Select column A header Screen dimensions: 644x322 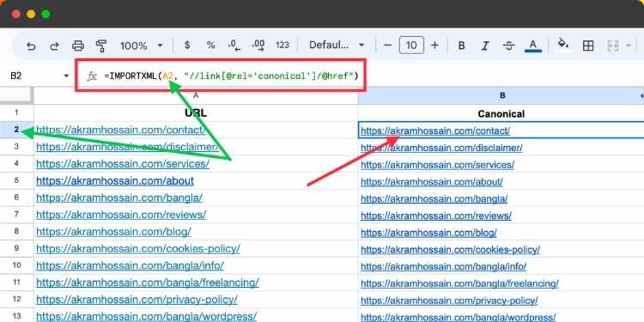pyautogui.click(x=196, y=95)
